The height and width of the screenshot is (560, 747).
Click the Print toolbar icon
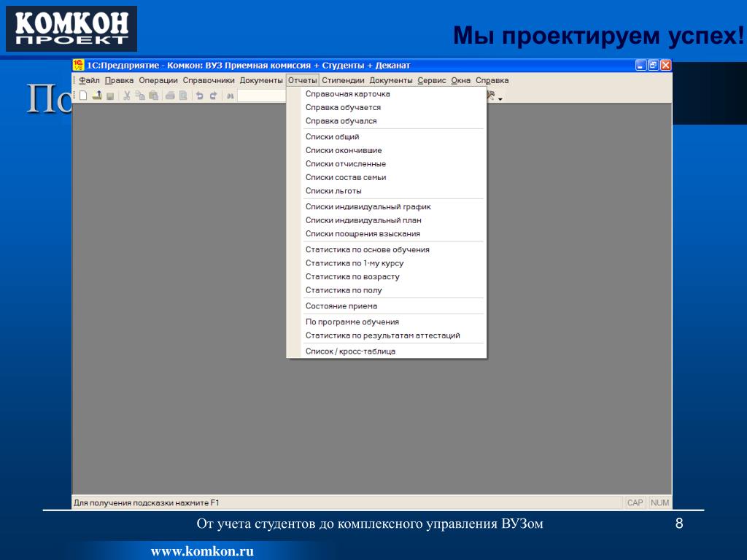point(170,96)
